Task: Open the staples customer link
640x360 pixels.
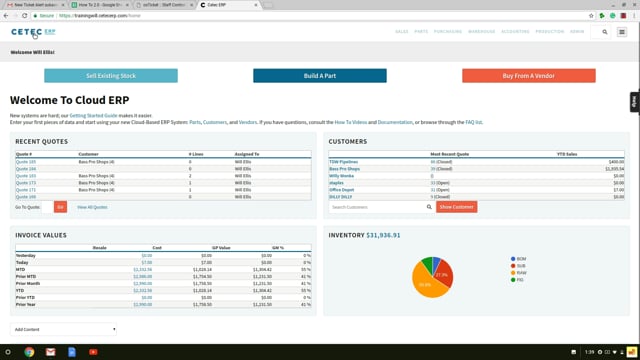Action: pyautogui.click(x=336, y=183)
